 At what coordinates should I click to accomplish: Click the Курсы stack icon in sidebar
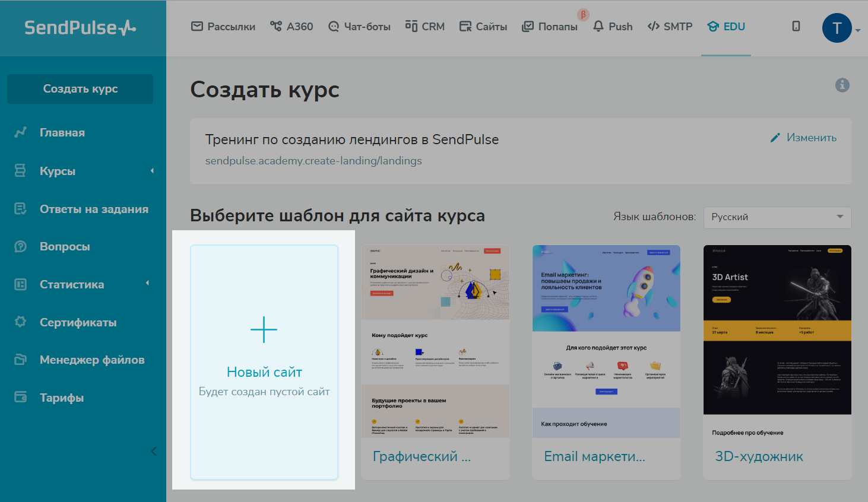point(20,171)
